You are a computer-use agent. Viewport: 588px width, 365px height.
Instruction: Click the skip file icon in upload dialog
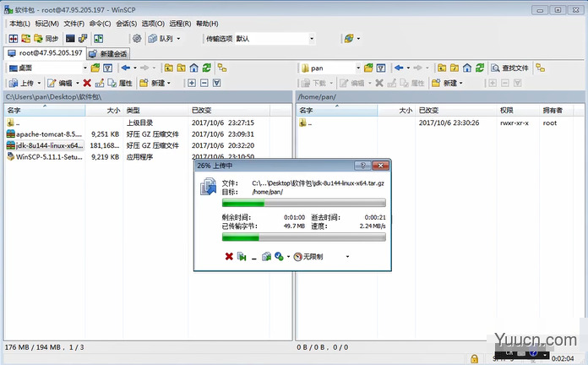(x=242, y=257)
